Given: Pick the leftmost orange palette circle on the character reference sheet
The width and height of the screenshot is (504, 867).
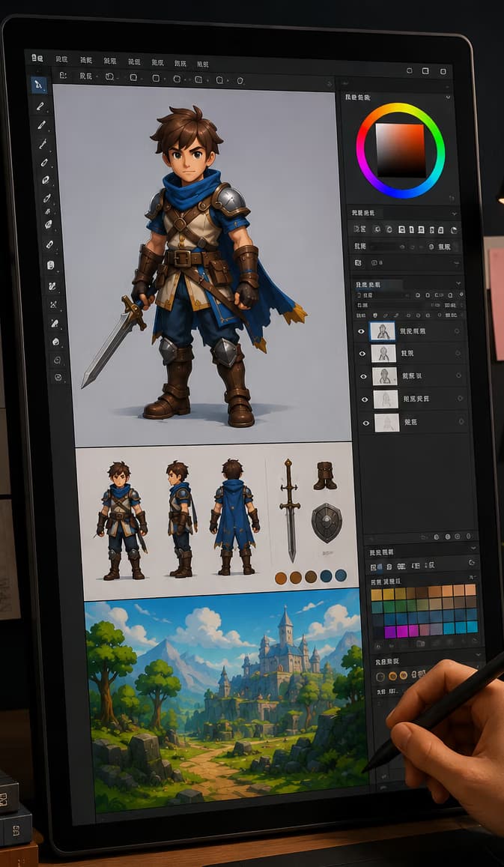Looking at the screenshot, I should pos(281,578).
